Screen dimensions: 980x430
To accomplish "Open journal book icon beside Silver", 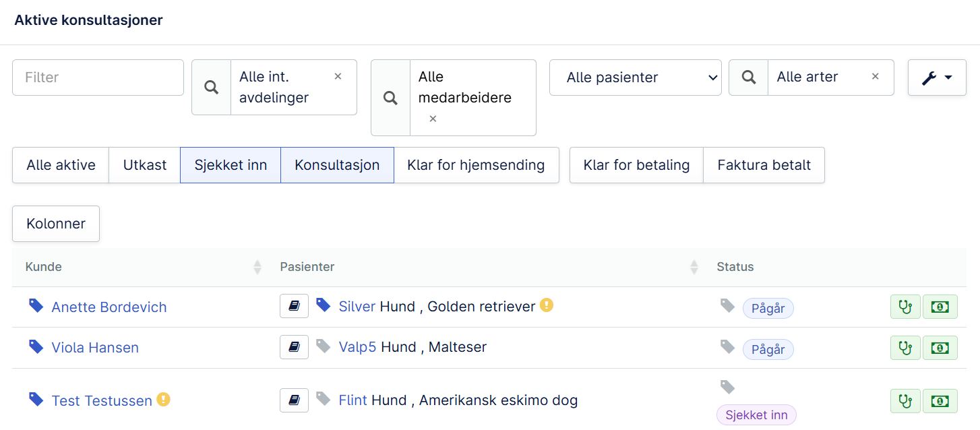I will (x=294, y=306).
